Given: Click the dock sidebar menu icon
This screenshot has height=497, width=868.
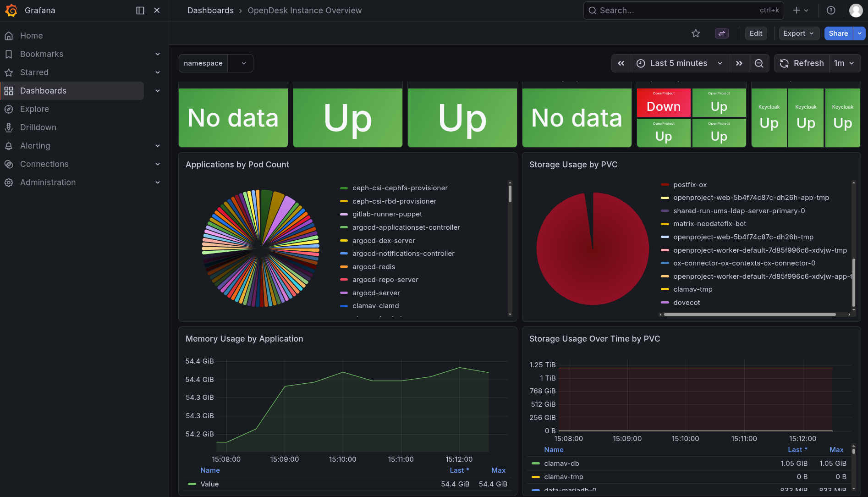Looking at the screenshot, I should click(x=140, y=11).
